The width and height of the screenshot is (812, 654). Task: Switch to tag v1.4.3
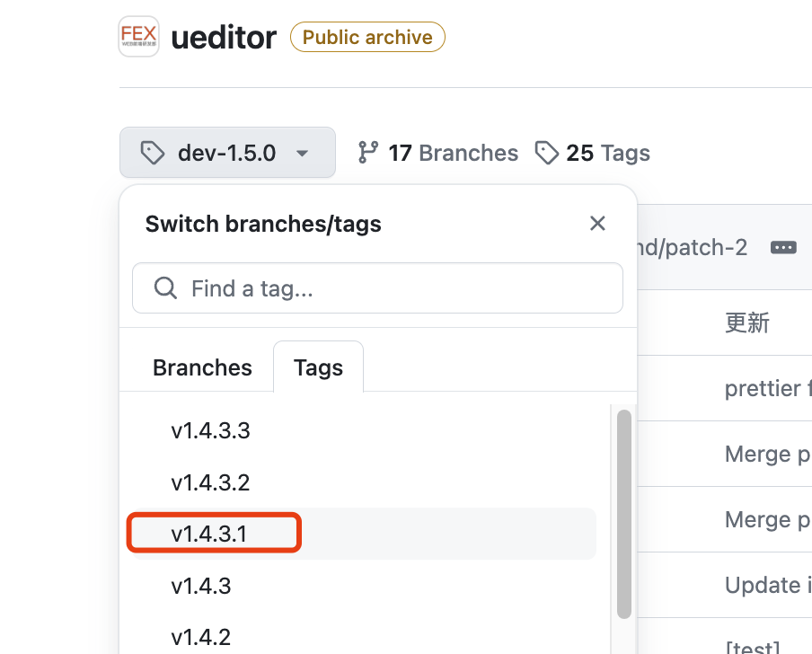click(201, 586)
